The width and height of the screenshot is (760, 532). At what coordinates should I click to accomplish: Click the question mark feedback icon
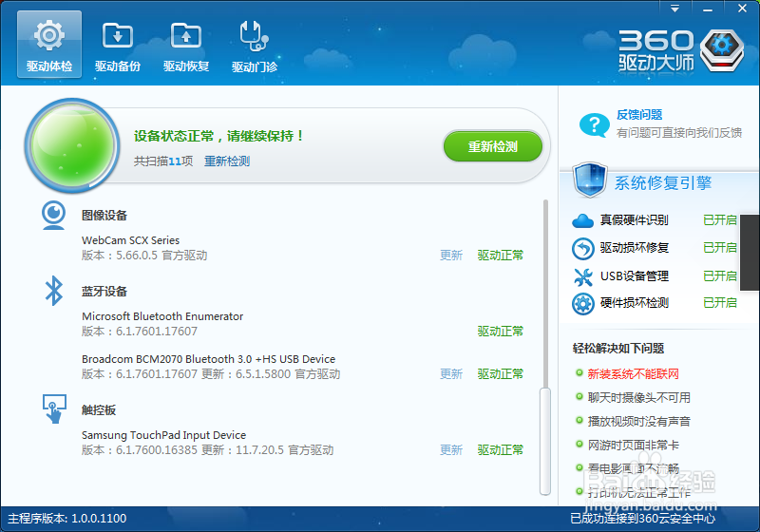(x=595, y=125)
